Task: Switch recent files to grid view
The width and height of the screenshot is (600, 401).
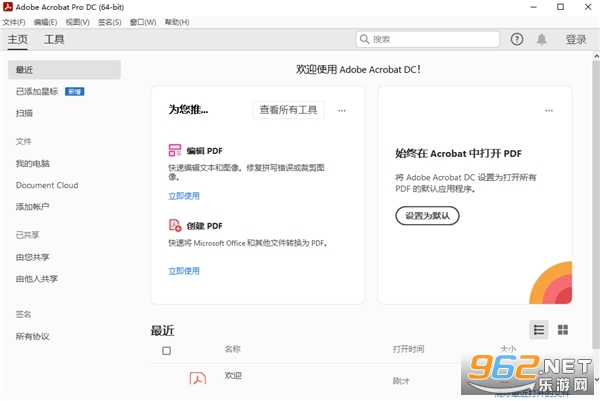Action: [562, 330]
